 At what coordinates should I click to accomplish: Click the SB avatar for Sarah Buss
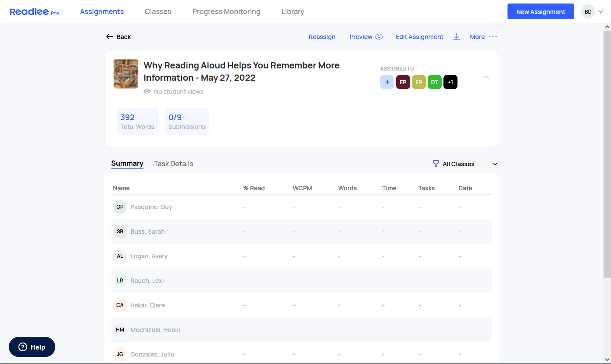click(120, 232)
